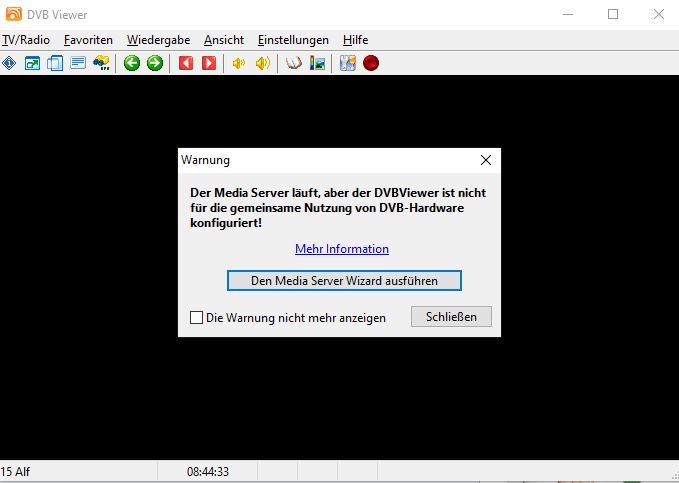Click the window with green arrow toolbar icon
This screenshot has height=483, width=679.
coord(32,63)
